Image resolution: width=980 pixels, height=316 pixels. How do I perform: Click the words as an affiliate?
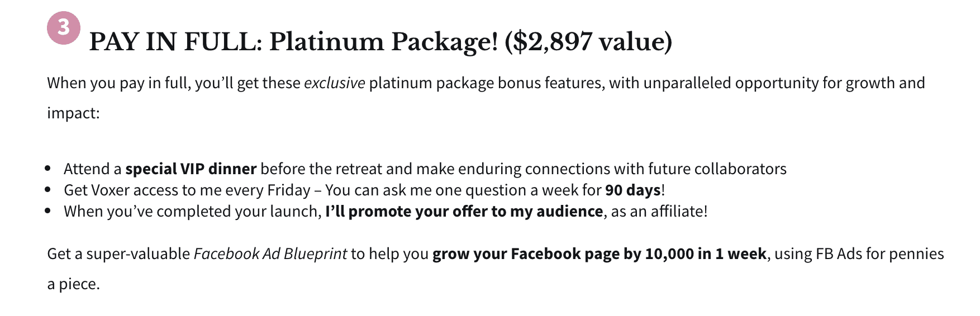click(x=659, y=212)
